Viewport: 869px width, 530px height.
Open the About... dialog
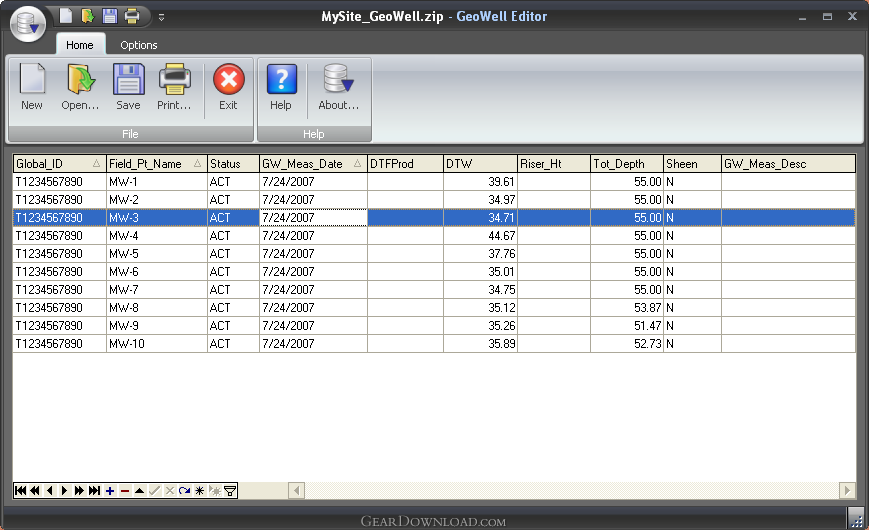point(339,88)
